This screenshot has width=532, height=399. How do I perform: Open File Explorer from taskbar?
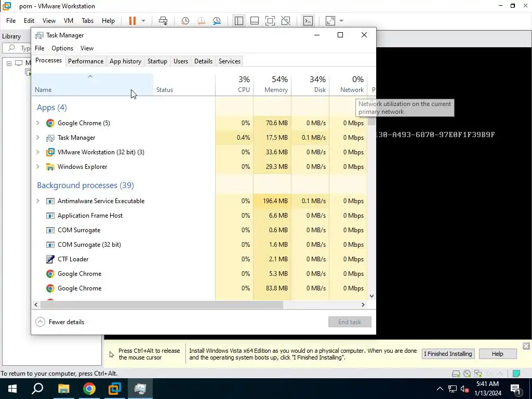click(63, 389)
